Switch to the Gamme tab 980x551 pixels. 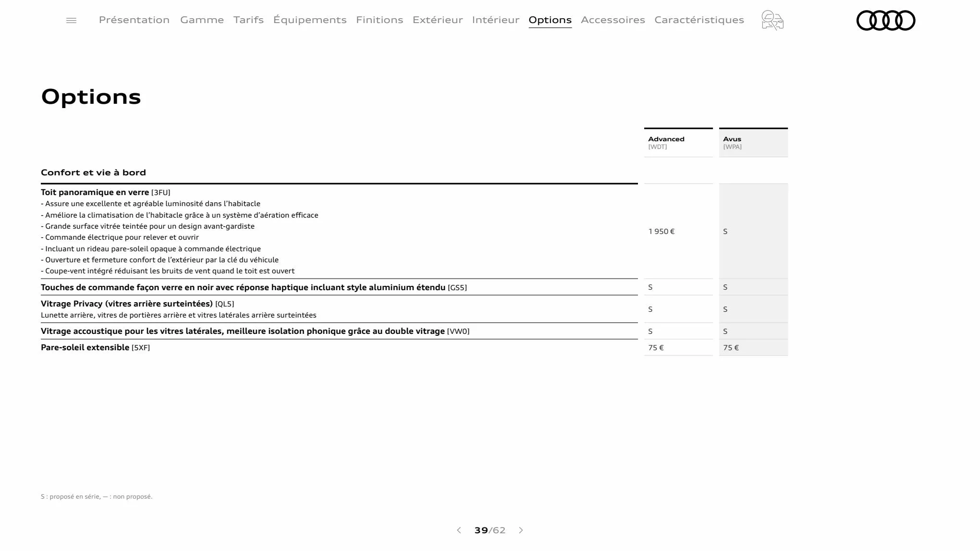coord(202,20)
